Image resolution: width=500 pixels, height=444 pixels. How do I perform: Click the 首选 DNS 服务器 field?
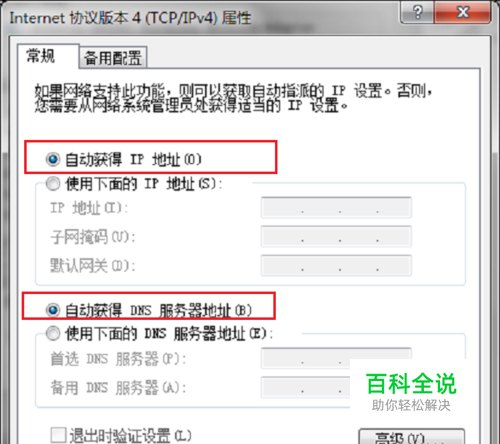coord(336,358)
